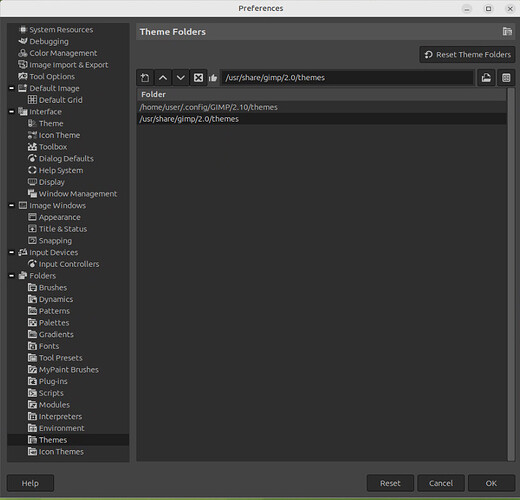Click the Cancel button
The width and height of the screenshot is (520, 500).
pos(441,483)
